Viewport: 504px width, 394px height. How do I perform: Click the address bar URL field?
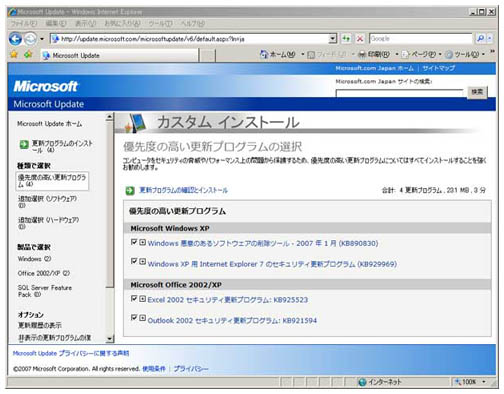[190, 39]
